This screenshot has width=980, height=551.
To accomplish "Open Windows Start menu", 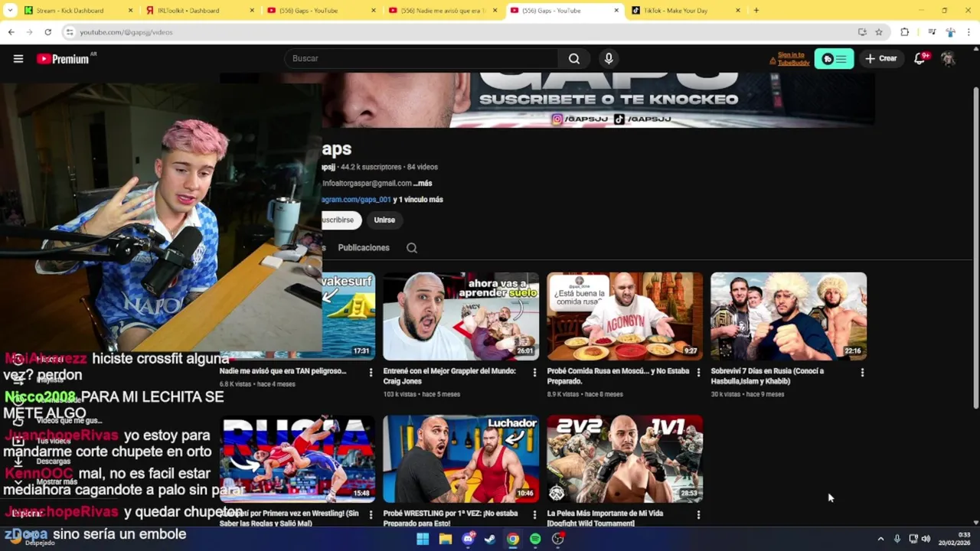I will click(x=423, y=539).
